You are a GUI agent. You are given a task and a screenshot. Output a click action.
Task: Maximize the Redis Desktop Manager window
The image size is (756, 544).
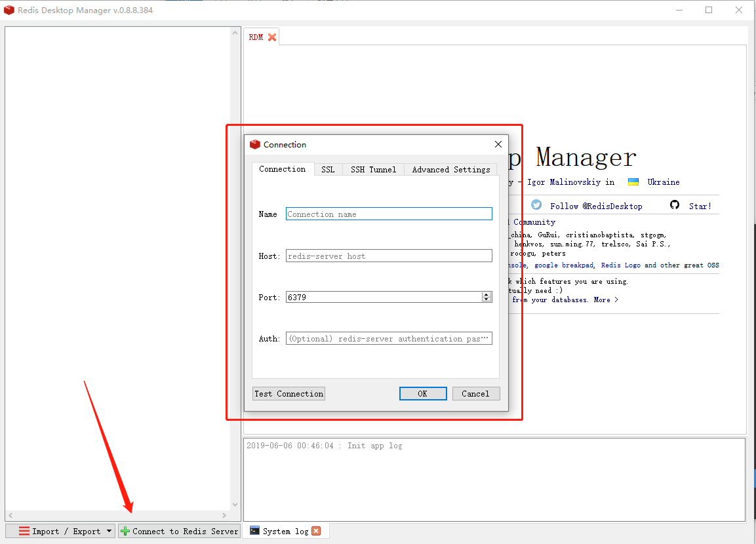tap(709, 10)
